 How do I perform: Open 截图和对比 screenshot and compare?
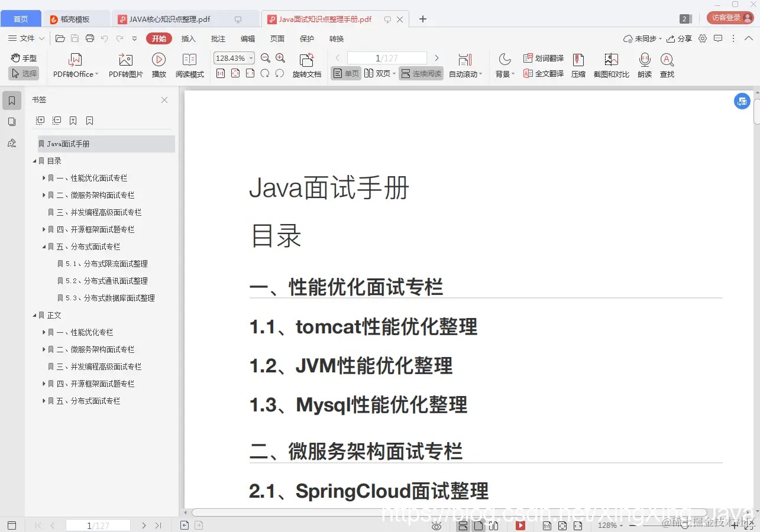pos(612,65)
